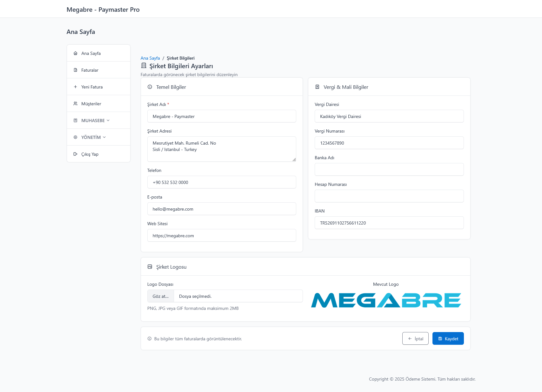Click the logout icon beside Çıkış Yap
Image resolution: width=542 pixels, height=392 pixels.
[75, 154]
